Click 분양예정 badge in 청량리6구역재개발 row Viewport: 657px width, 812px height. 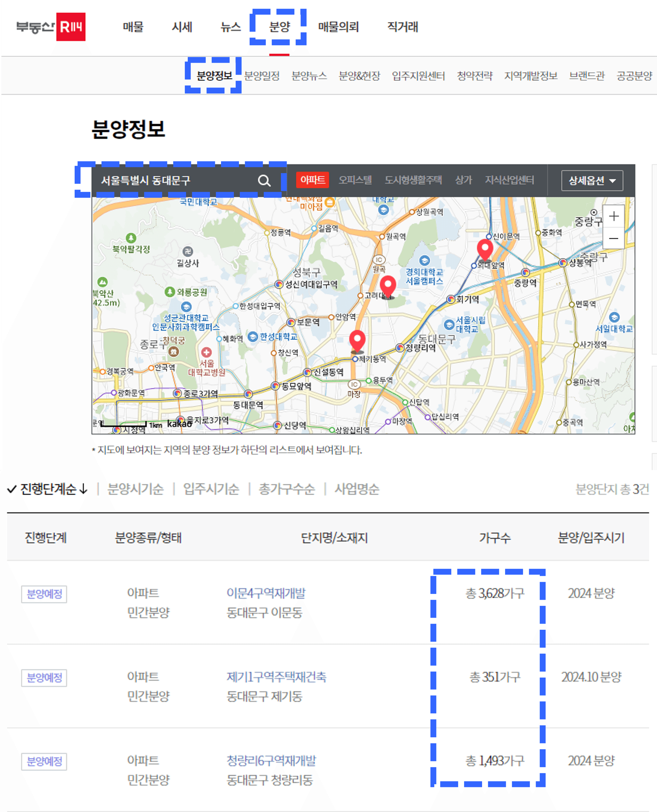point(44,761)
